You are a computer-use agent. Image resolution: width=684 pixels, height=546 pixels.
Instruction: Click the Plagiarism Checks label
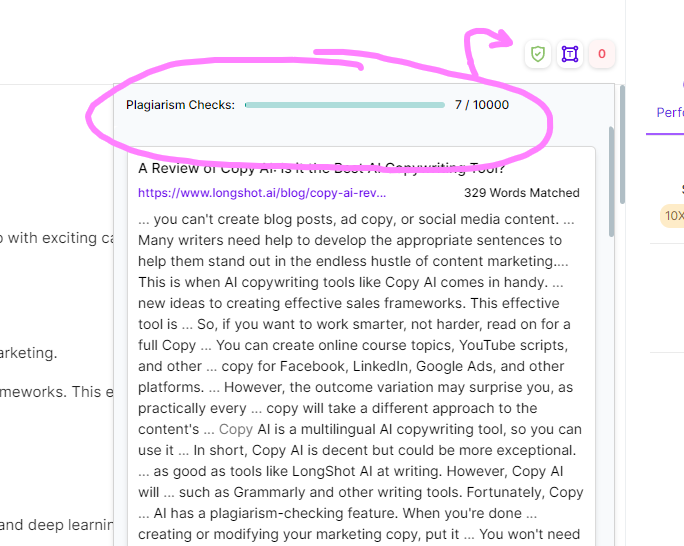click(x=180, y=105)
